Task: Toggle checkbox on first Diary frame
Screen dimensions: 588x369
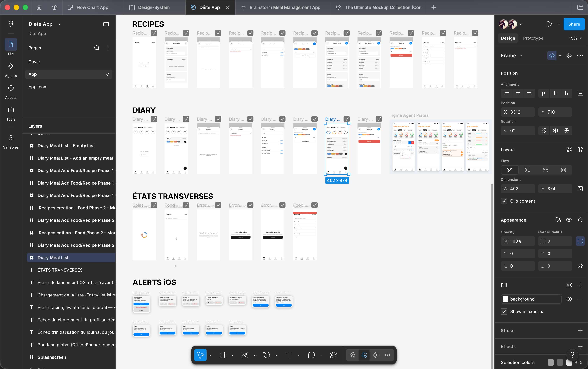Action: (154, 119)
